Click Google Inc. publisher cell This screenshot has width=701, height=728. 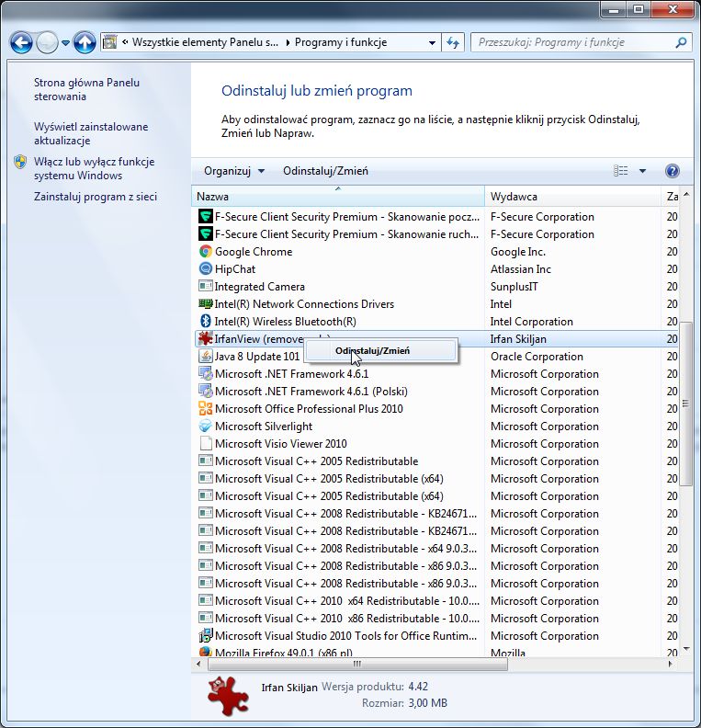coord(518,252)
